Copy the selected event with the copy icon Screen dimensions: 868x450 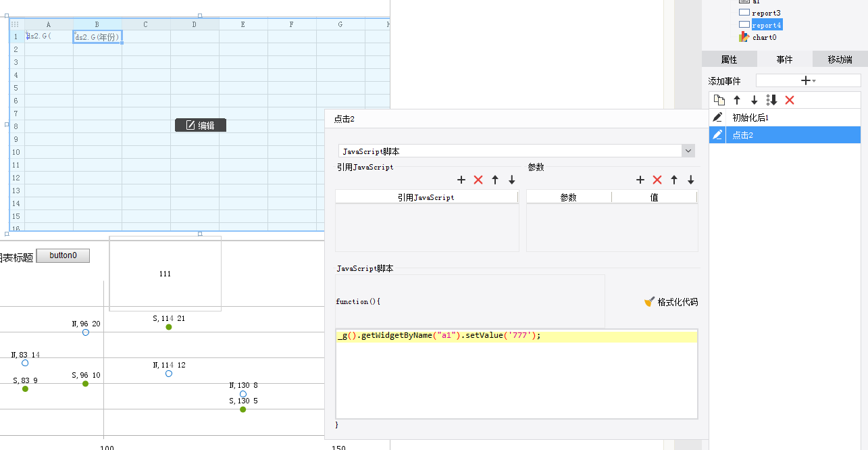(x=719, y=100)
